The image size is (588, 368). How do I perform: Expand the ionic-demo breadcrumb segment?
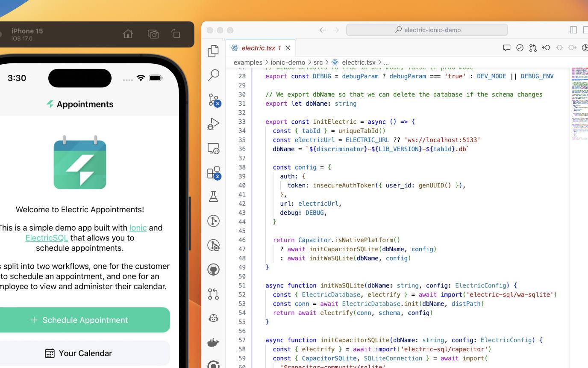(288, 62)
